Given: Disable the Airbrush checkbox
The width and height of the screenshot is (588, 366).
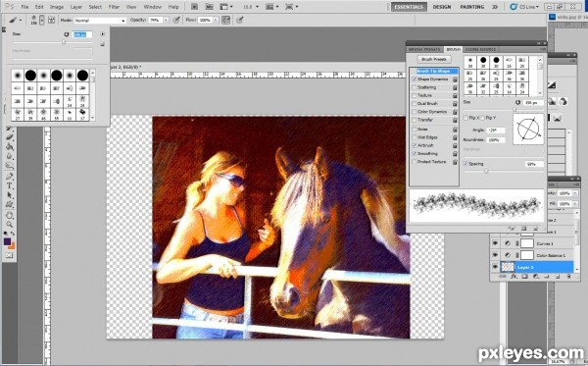Looking at the screenshot, I should (x=415, y=145).
